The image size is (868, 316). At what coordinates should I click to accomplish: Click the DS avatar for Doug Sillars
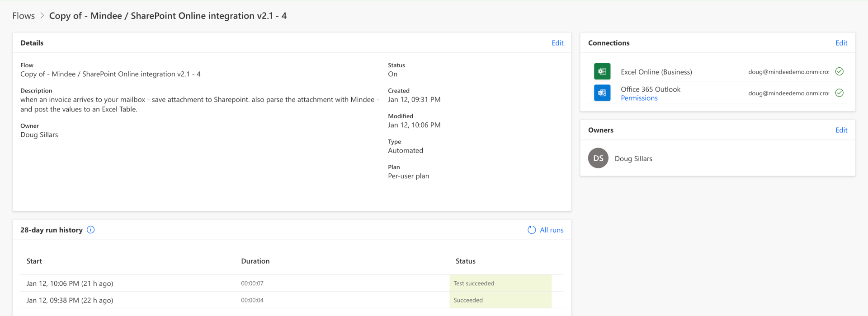point(598,158)
